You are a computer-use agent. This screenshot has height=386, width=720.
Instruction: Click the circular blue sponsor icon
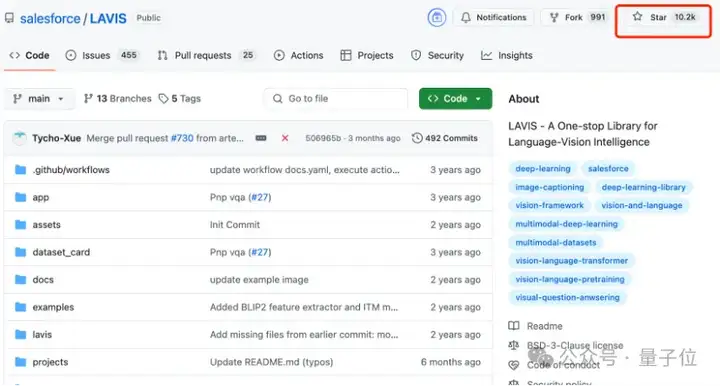pyautogui.click(x=437, y=17)
